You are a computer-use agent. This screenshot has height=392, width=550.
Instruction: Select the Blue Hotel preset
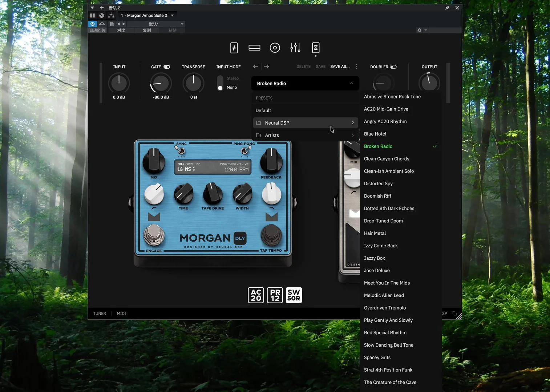(375, 134)
